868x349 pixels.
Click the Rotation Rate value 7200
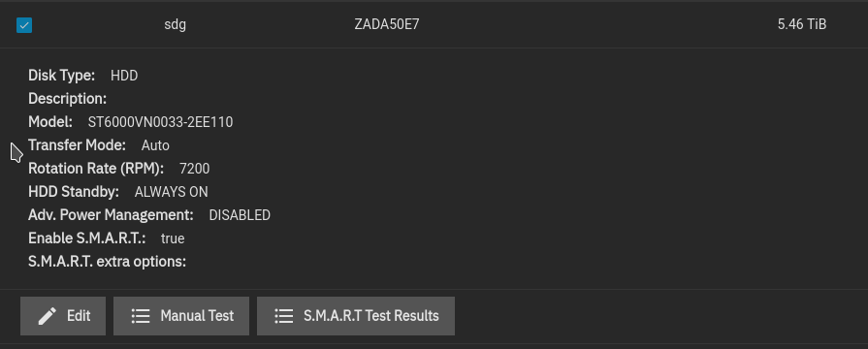[195, 168]
